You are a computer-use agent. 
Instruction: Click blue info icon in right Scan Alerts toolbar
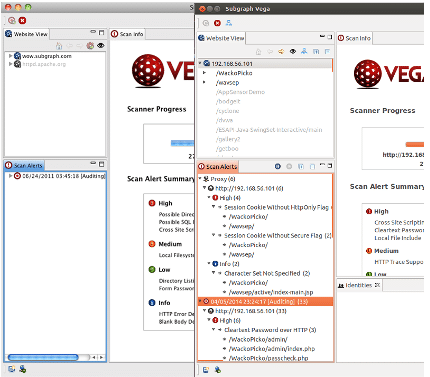pyautogui.click(x=277, y=166)
